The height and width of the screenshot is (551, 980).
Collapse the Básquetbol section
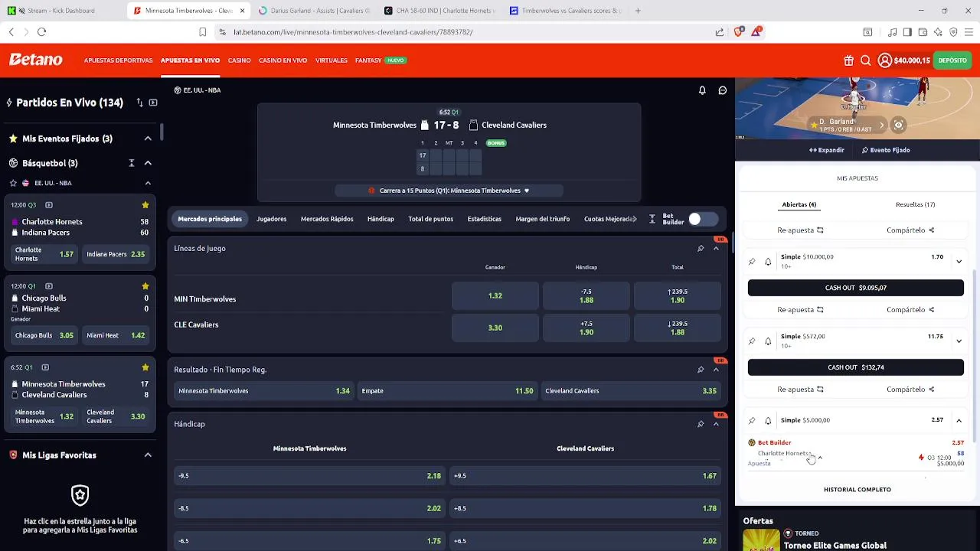tap(148, 163)
